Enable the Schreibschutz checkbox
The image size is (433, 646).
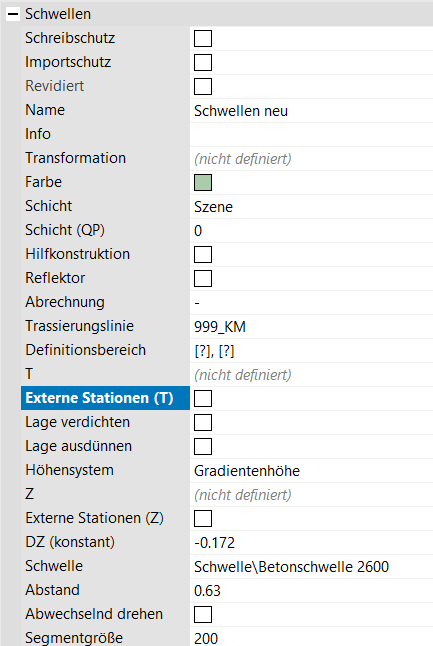point(203,38)
